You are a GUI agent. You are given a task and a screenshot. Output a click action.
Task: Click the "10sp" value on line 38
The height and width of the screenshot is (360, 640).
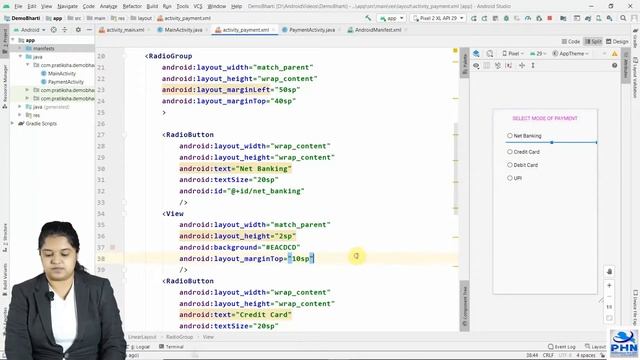(x=301, y=258)
